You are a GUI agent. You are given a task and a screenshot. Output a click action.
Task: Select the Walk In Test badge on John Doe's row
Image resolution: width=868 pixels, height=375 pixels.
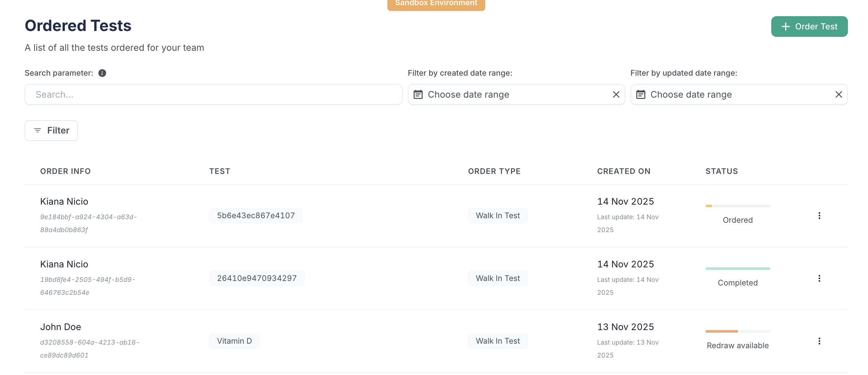pos(498,341)
